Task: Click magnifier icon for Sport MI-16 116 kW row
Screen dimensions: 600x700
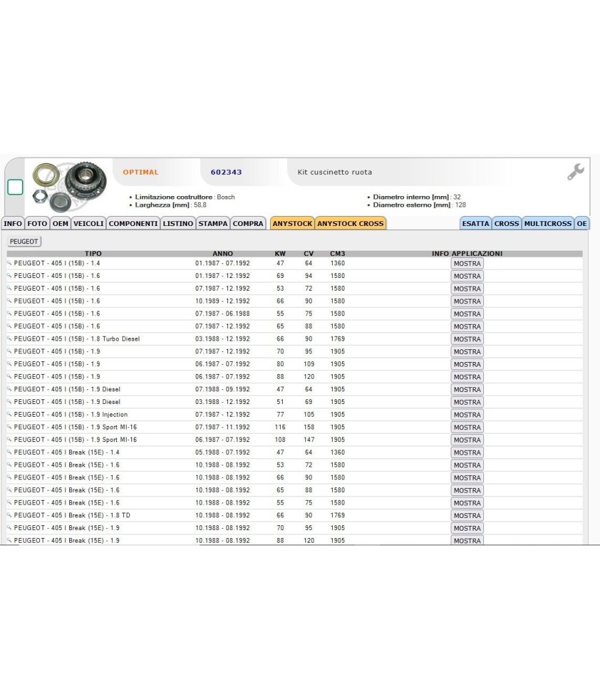Action: 9,427
